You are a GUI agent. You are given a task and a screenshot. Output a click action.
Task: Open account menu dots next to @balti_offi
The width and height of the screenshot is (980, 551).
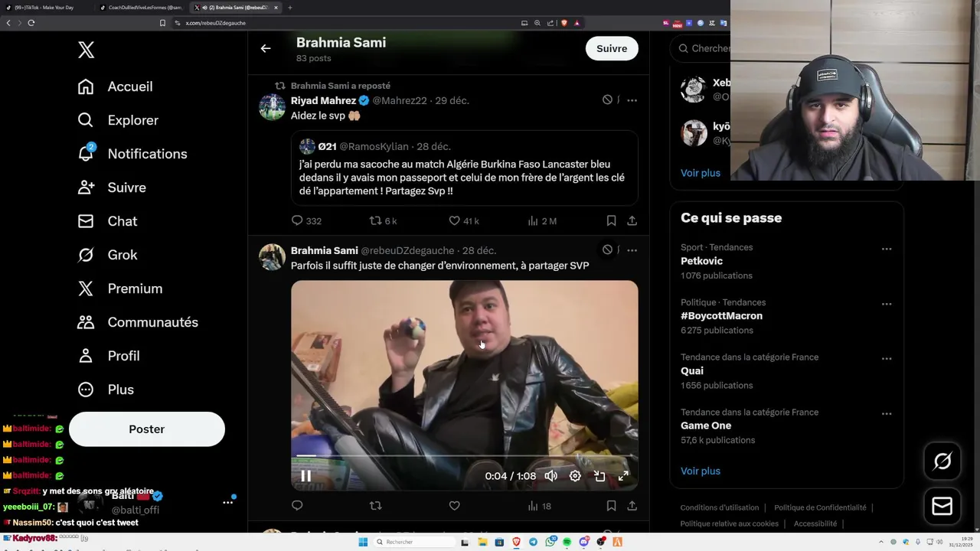[227, 502]
